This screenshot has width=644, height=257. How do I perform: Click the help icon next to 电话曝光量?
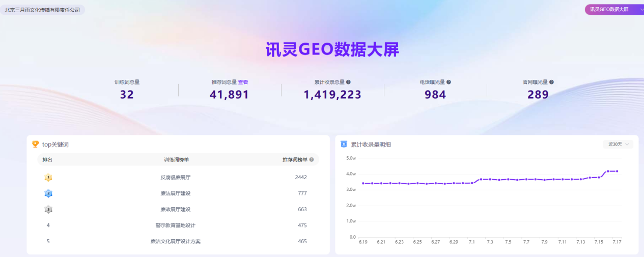[449, 82]
